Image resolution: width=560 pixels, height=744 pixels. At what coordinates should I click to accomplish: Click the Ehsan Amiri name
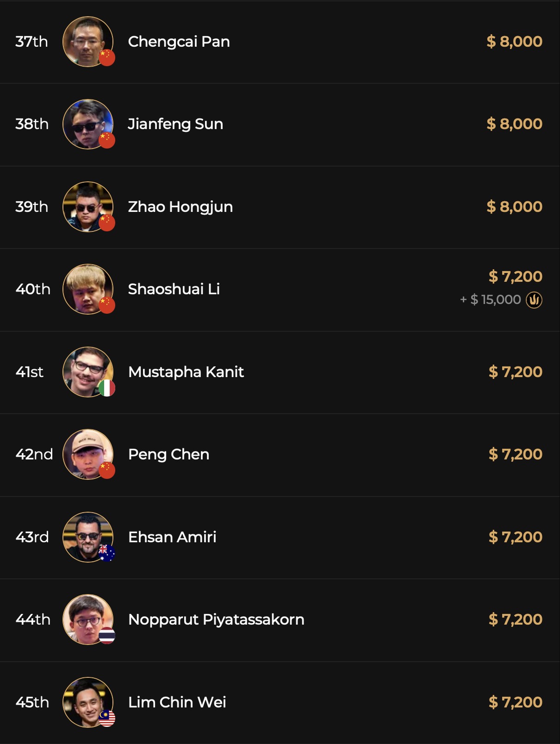point(172,537)
